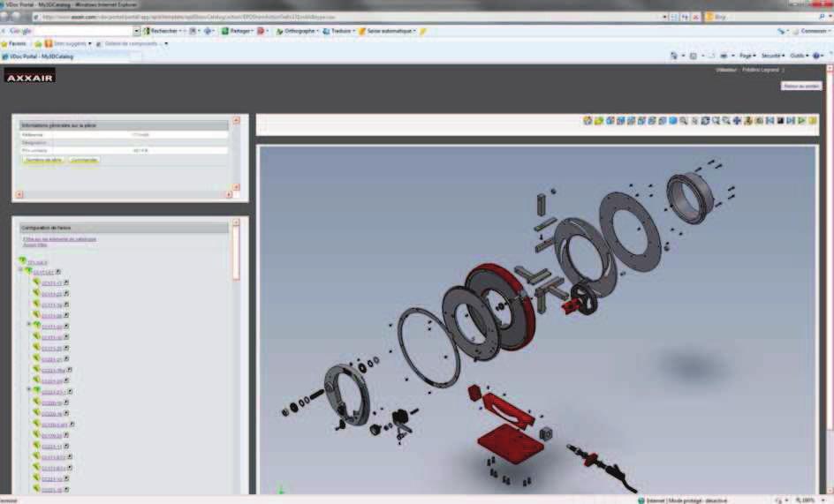Click the black square icon in the viewer toolbar
This screenshot has width=834, height=504.
pyautogui.click(x=780, y=121)
